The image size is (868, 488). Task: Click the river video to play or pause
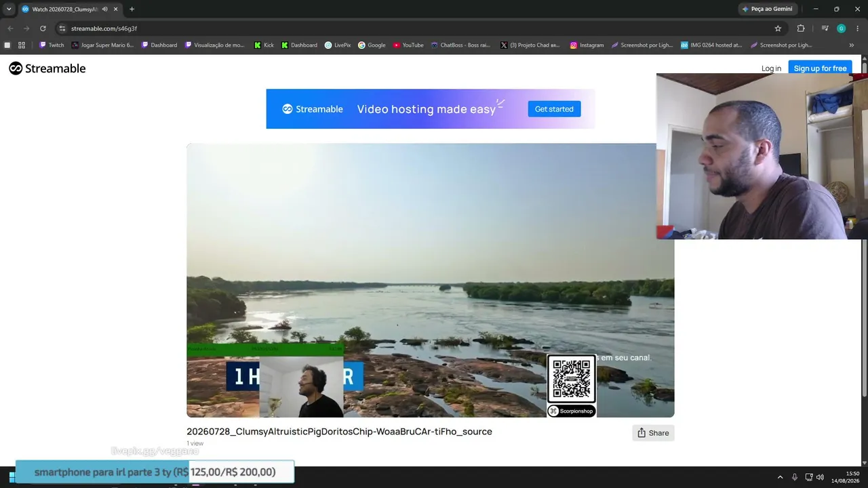430,280
